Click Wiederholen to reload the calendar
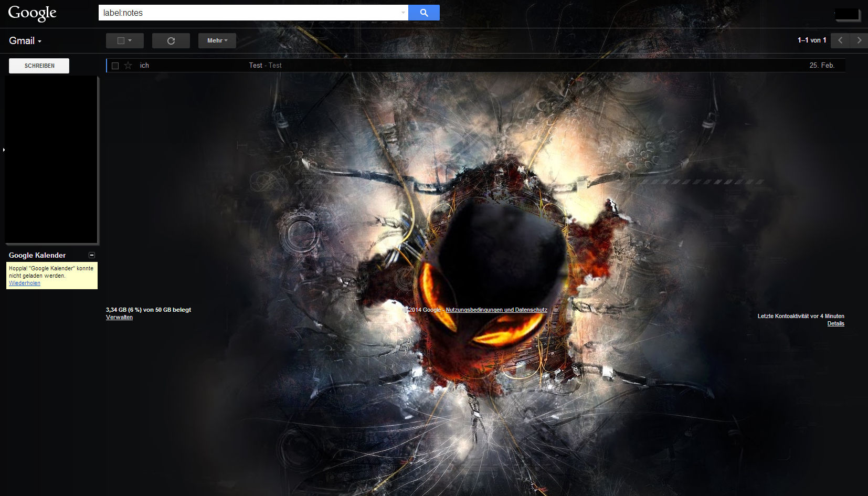 [x=25, y=283]
